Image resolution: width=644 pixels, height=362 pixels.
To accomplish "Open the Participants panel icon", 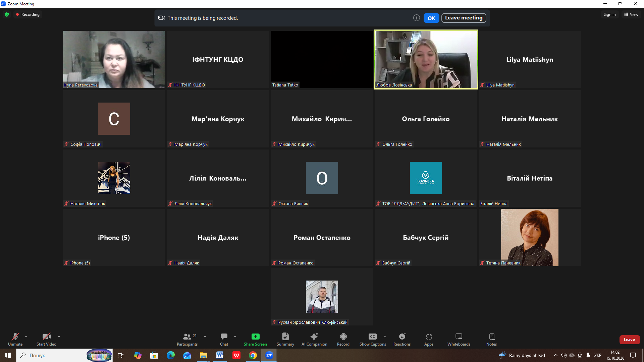I will pyautogui.click(x=187, y=336).
